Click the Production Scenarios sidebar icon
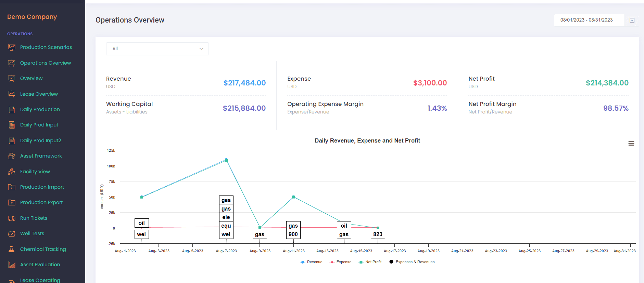 12,47
